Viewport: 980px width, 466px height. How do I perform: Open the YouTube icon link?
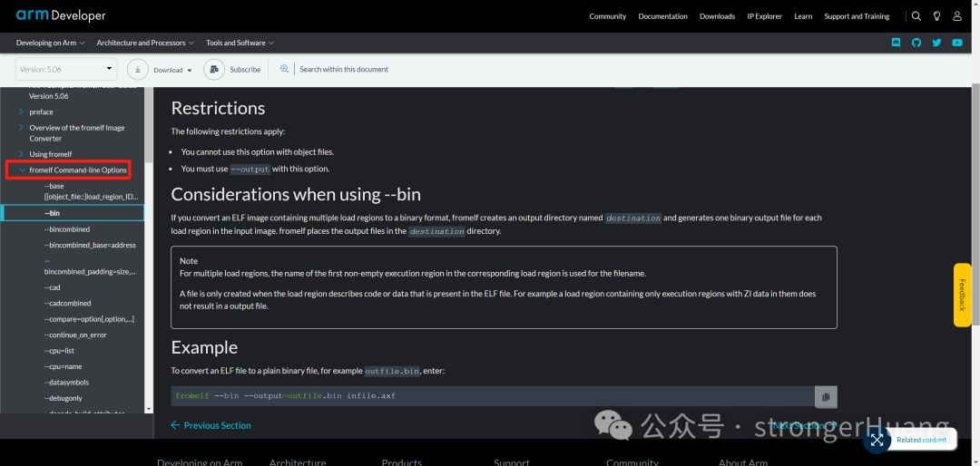coord(957,43)
